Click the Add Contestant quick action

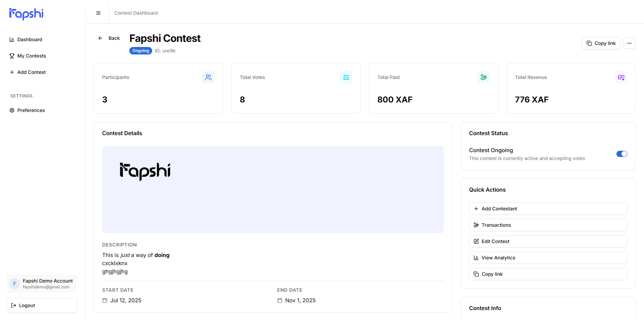pyautogui.click(x=548, y=209)
